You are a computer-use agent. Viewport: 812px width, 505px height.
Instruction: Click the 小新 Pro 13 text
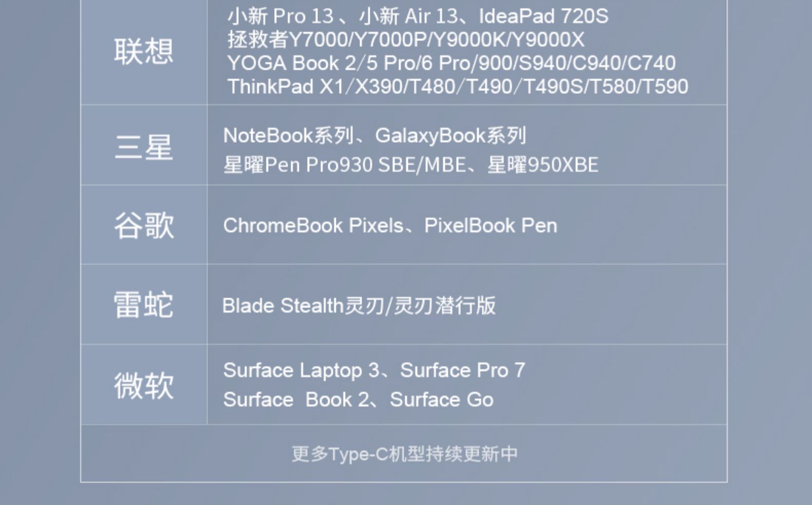[x=280, y=16]
